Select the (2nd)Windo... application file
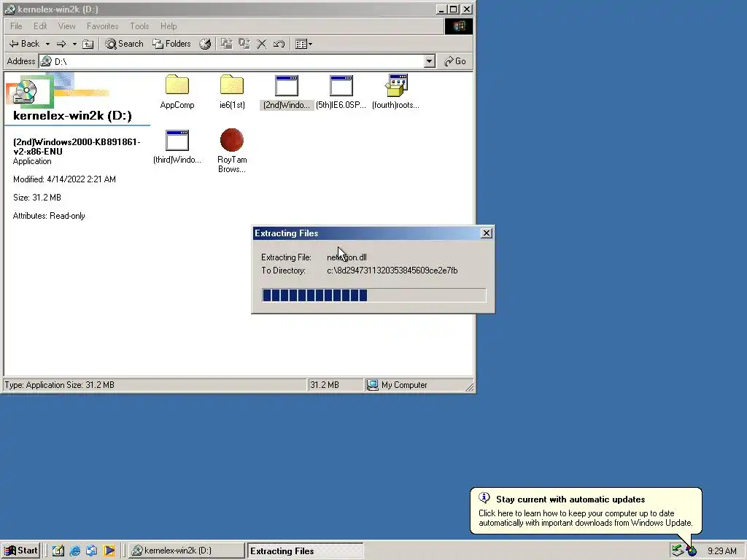 pyautogui.click(x=287, y=92)
